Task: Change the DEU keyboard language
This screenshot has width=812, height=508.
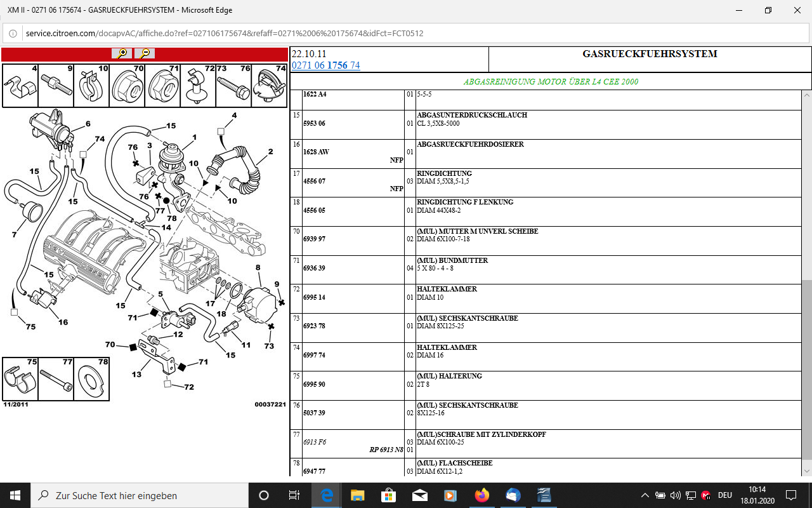Action: click(x=725, y=495)
